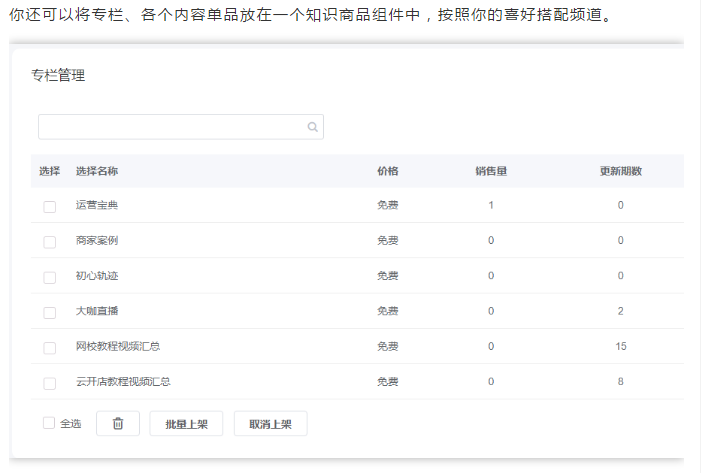Check the box for 运营宝典
The height and width of the screenshot is (473, 701).
(49, 206)
